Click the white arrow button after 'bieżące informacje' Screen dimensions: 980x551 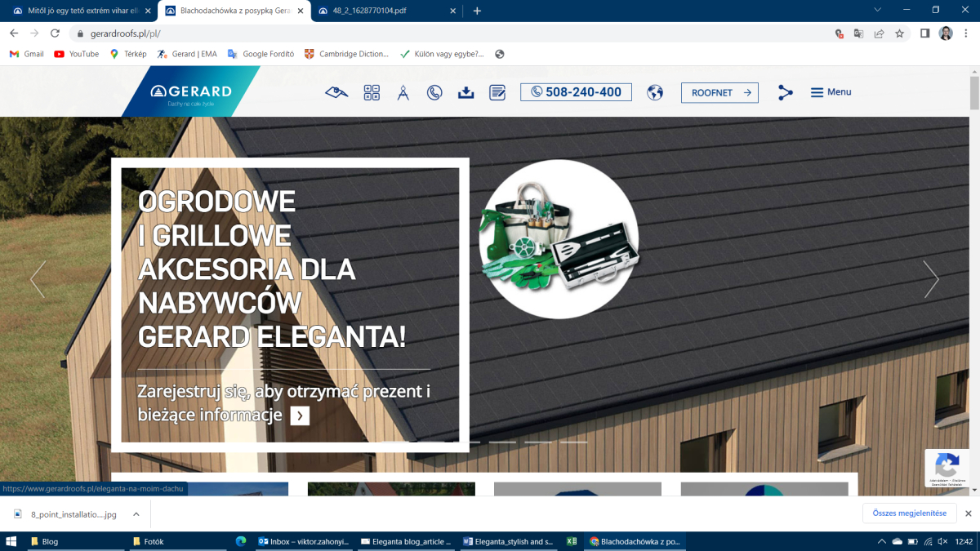coord(300,416)
